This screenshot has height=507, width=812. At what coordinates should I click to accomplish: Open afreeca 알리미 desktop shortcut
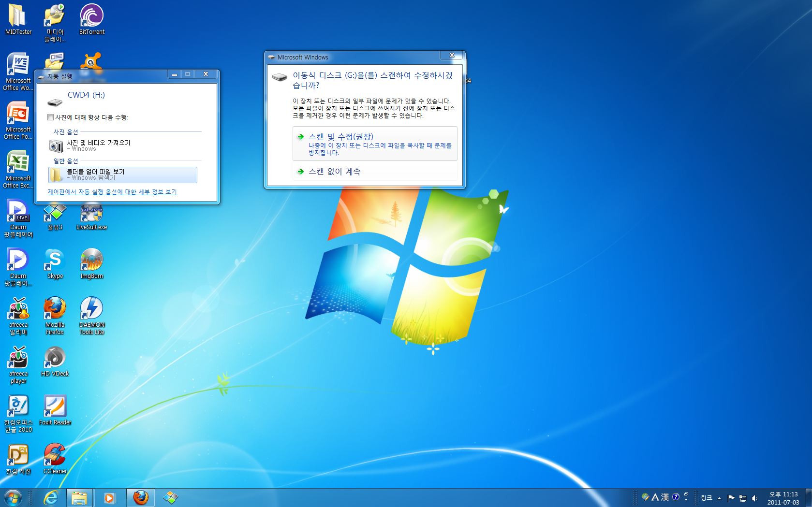click(x=18, y=316)
